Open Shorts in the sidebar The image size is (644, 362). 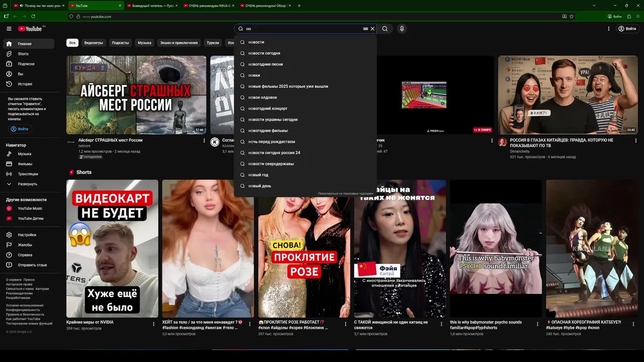28,54
